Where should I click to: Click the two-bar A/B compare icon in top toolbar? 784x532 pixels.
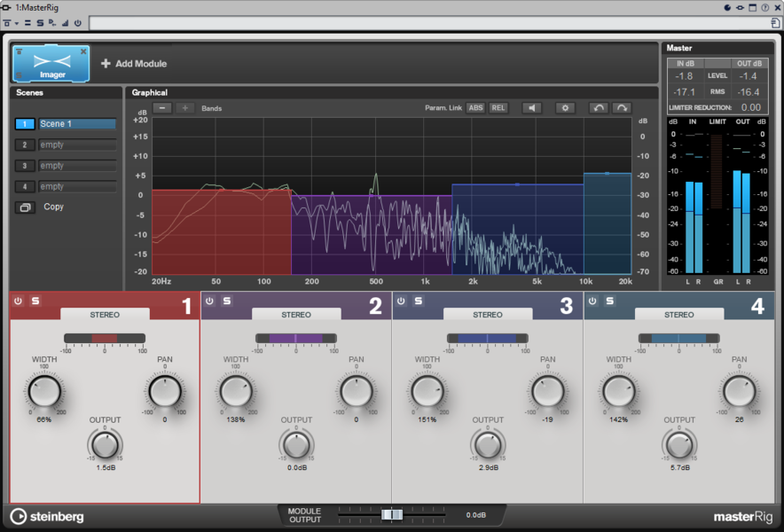point(28,23)
